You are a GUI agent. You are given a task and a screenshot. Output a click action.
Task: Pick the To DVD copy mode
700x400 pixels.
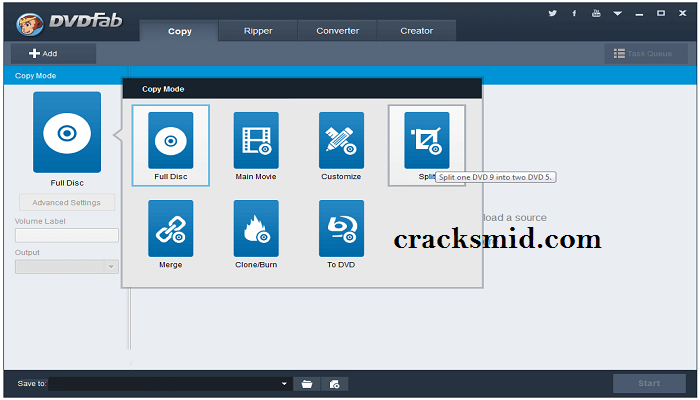point(341,229)
